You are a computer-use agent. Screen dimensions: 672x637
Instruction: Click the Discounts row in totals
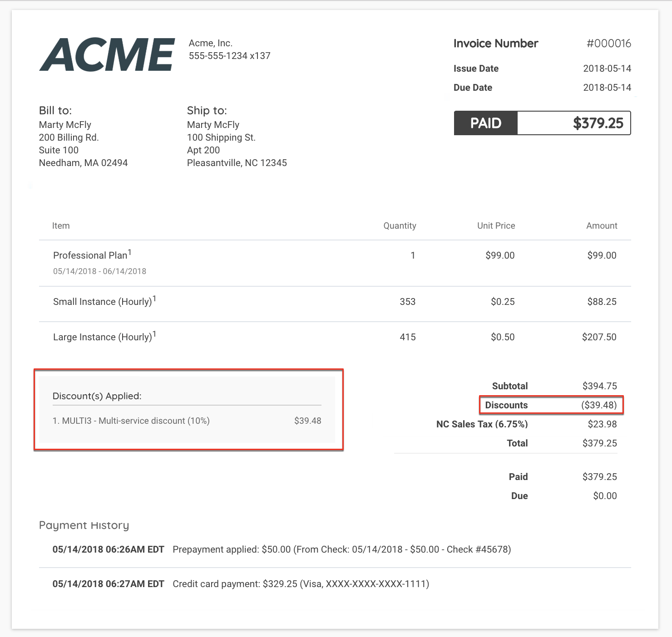coord(551,405)
